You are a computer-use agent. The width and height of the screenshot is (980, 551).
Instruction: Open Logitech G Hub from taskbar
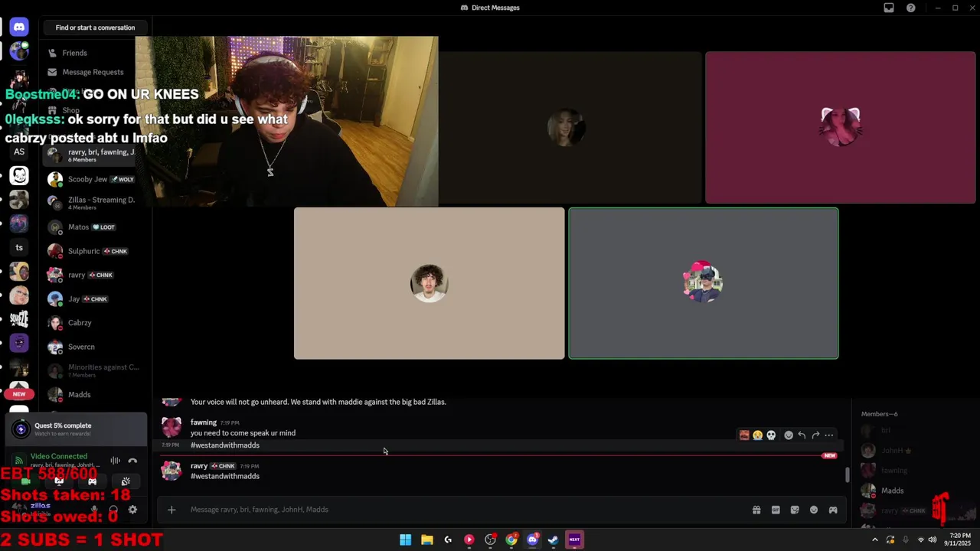(x=448, y=540)
